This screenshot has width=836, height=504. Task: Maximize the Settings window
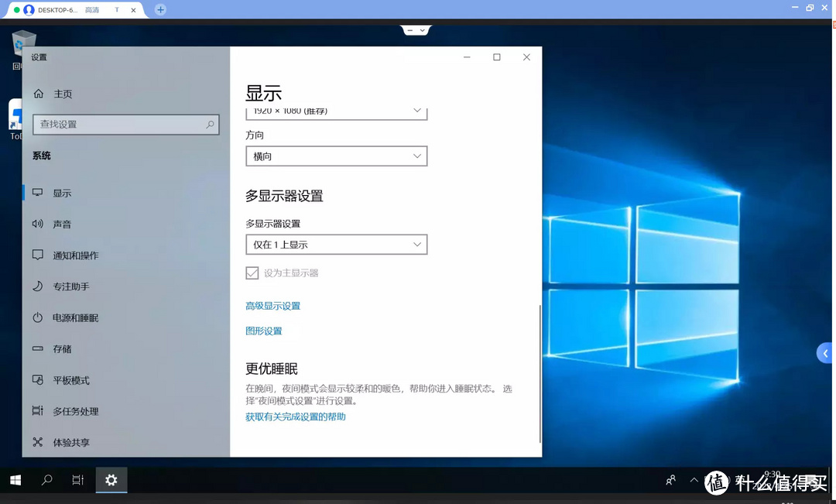(x=496, y=57)
